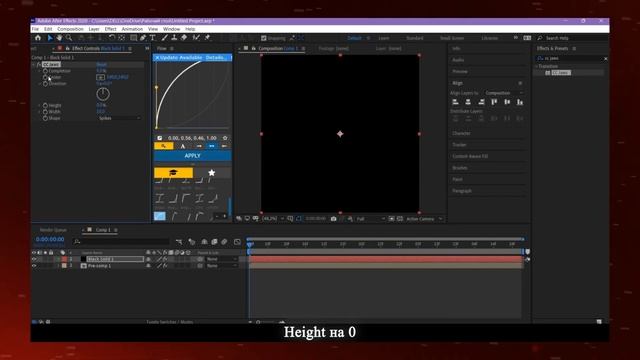Toggle the fx switch for CC Jaws effect
Screen dimensions: 640x360
tap(39, 64)
